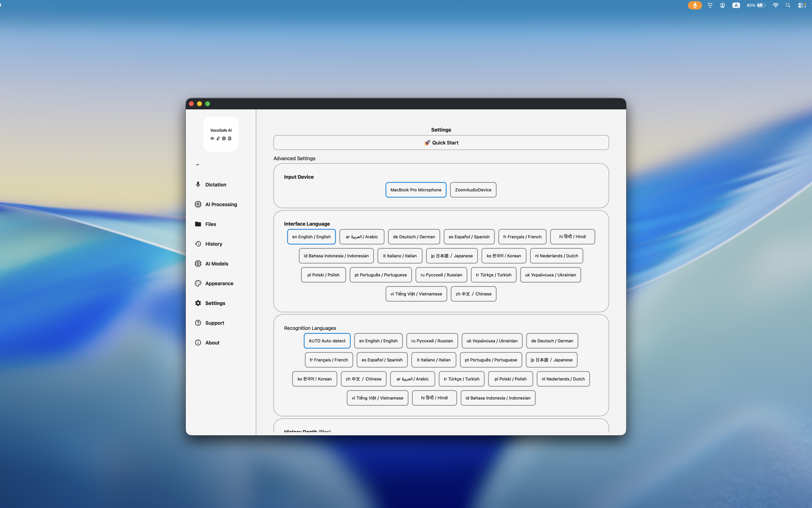Set interface language to Italiano / Italian
The height and width of the screenshot is (508, 812).
tap(400, 256)
